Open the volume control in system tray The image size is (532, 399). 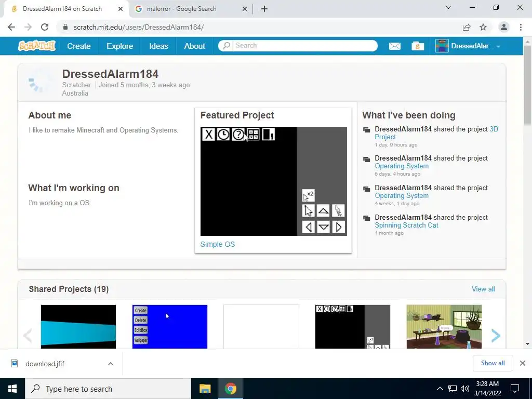click(x=465, y=389)
